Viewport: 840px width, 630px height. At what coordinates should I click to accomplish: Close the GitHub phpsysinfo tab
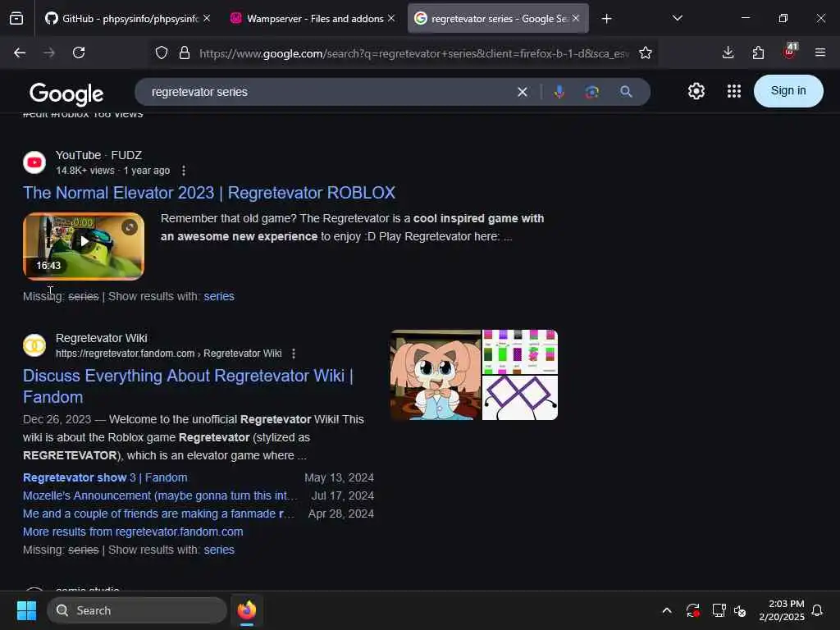click(207, 18)
